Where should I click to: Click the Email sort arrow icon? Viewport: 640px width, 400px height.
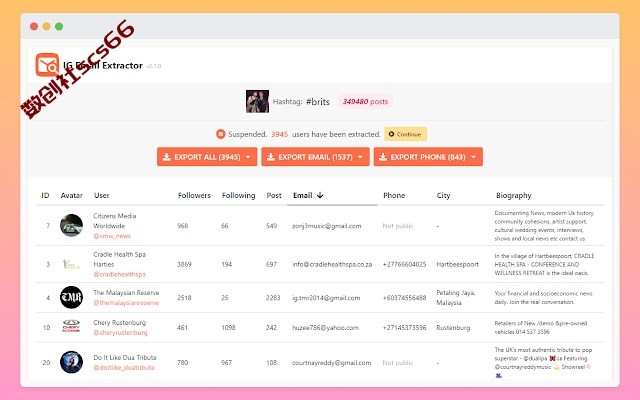(320, 195)
